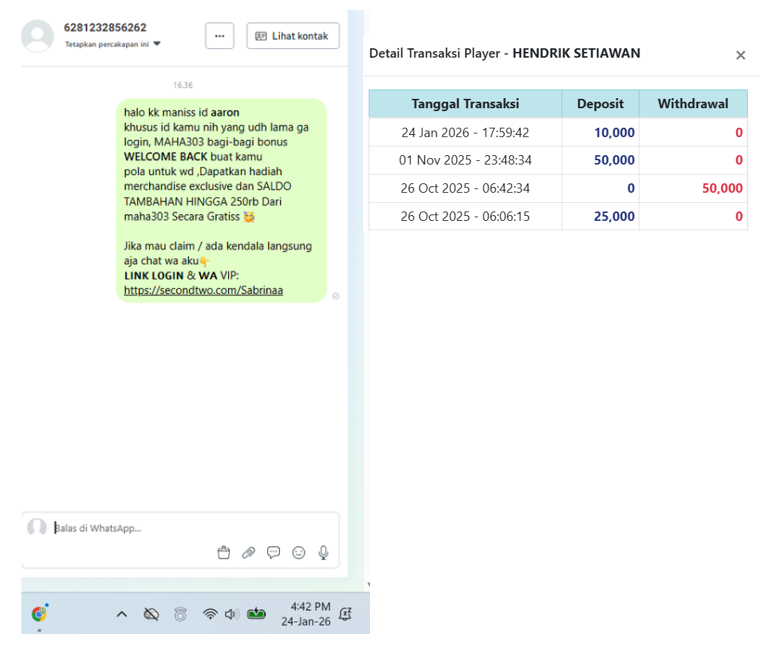This screenshot has height=653, width=769.
Task: Click the phone number 6281232856262 title
Action: tap(105, 27)
